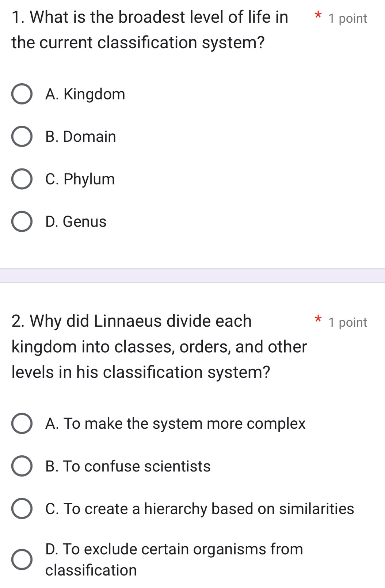Click the 'D. Genus' answer label text

pyautogui.click(x=76, y=221)
